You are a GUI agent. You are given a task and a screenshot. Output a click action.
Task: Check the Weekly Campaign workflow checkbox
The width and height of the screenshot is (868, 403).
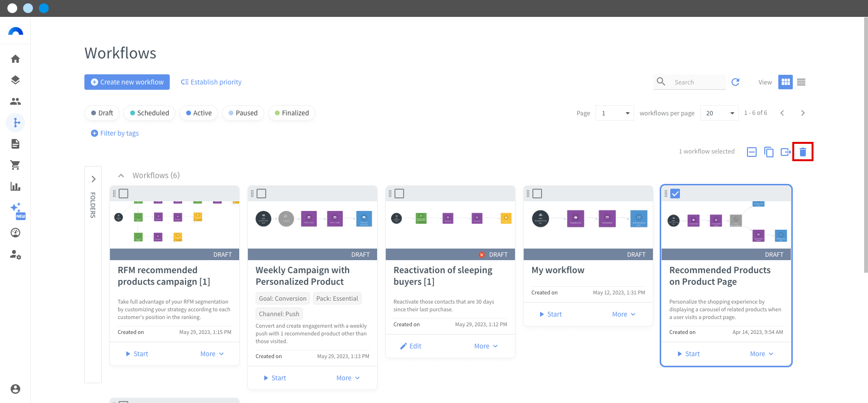262,194
